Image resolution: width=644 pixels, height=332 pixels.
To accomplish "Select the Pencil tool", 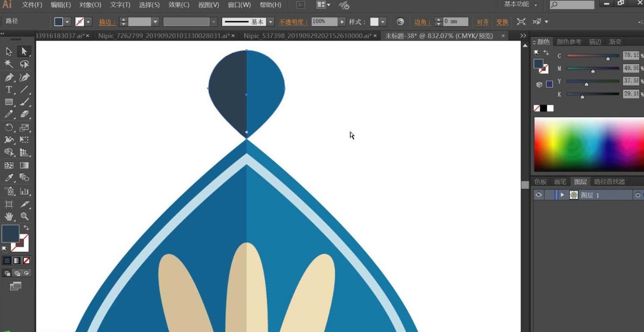I will click(9, 114).
